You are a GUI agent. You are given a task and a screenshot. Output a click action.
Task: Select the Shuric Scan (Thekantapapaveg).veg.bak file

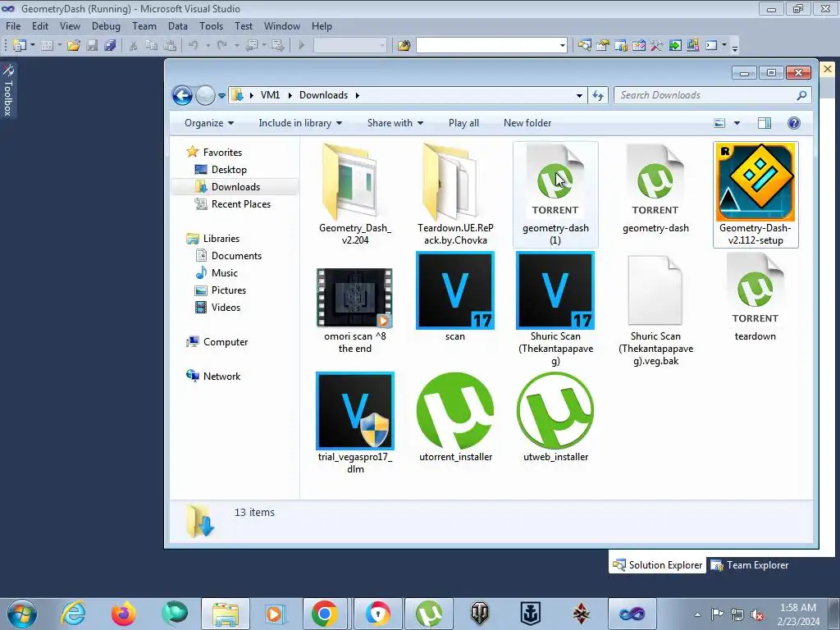(x=655, y=311)
